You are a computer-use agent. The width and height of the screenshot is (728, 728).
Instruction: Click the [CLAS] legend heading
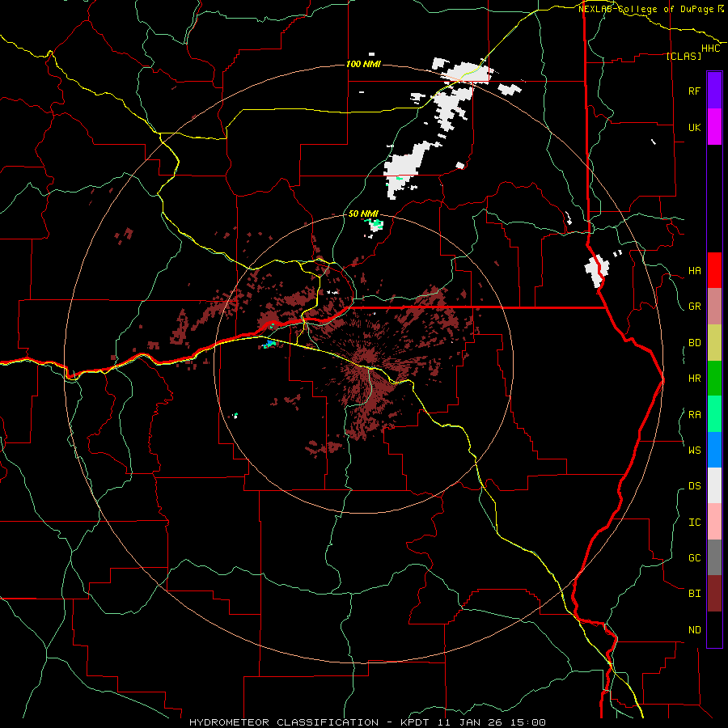(684, 56)
